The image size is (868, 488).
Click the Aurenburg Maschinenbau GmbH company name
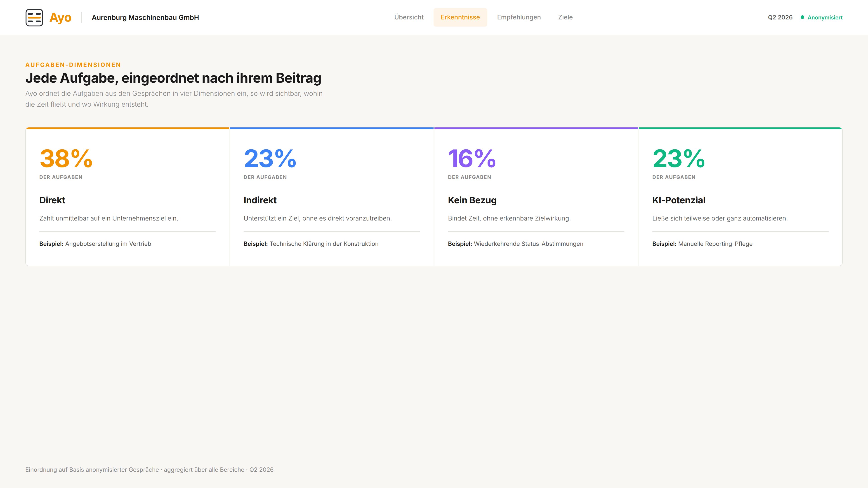145,18
